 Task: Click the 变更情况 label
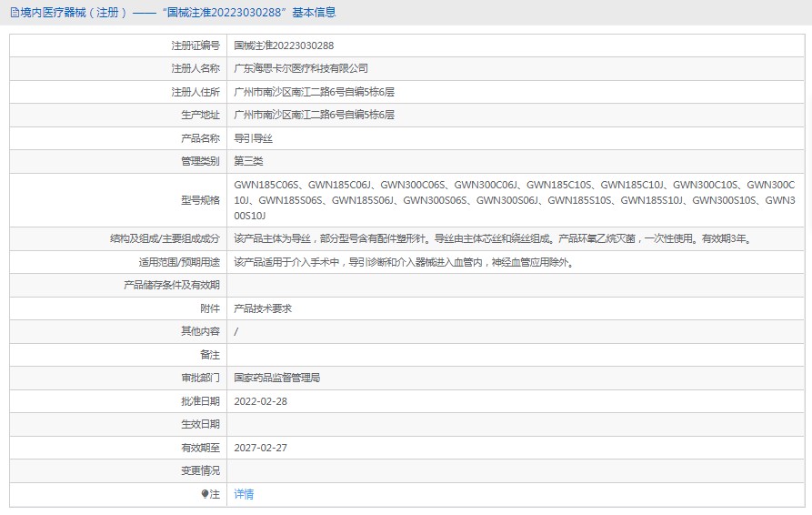click(200, 471)
